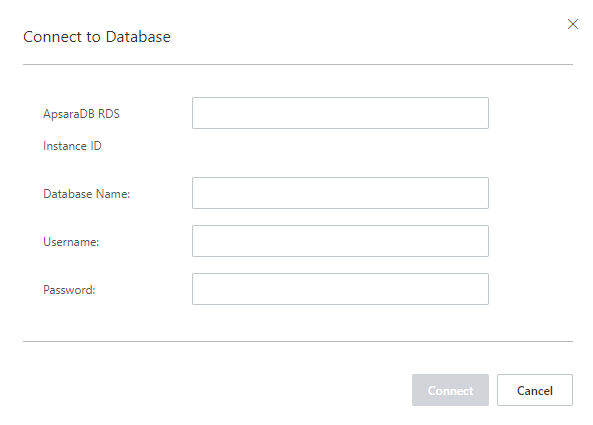Image resolution: width=593 pixels, height=425 pixels.
Task: Click the Connect button
Action: [x=450, y=390]
